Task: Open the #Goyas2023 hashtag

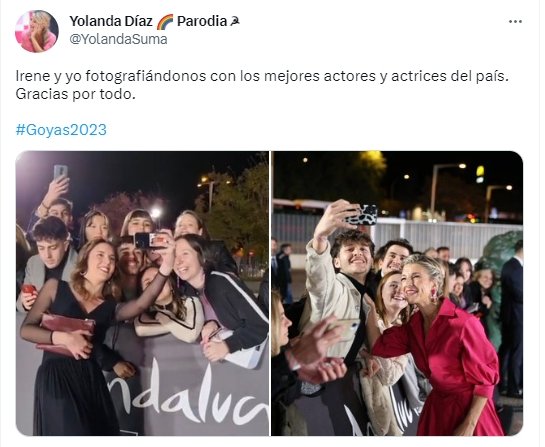Action: pos(61,130)
